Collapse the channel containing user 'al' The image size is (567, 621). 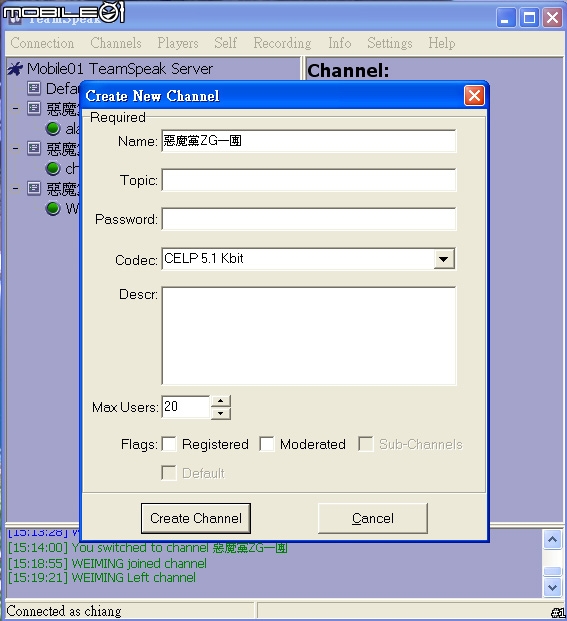click(x=15, y=109)
